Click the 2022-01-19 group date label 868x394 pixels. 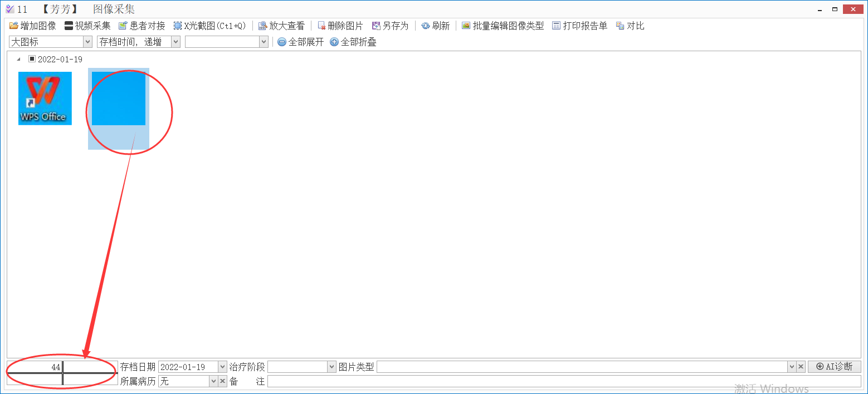(60, 60)
